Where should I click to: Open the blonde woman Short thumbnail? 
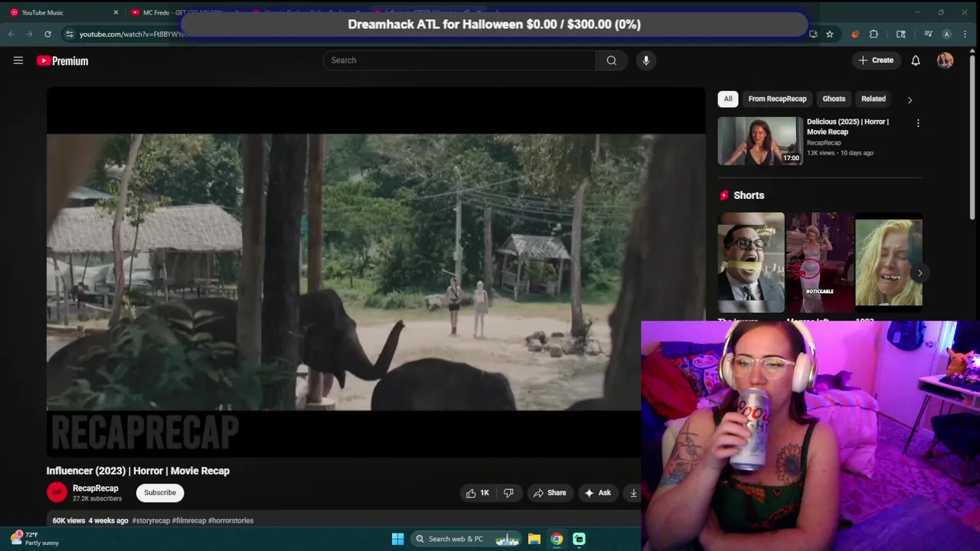[x=889, y=262]
